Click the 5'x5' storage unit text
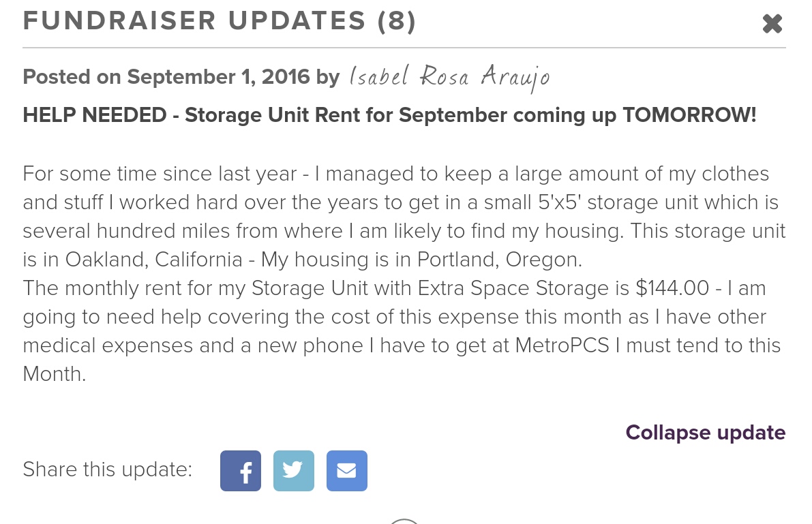Viewport: 812px width, 524px height. click(x=558, y=202)
